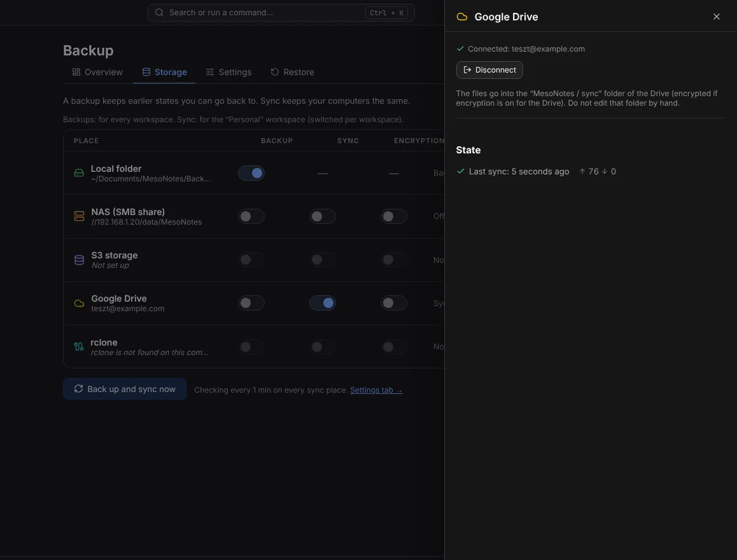The image size is (737, 560).
Task: Select the Google Drive row name in table
Action: 119,298
